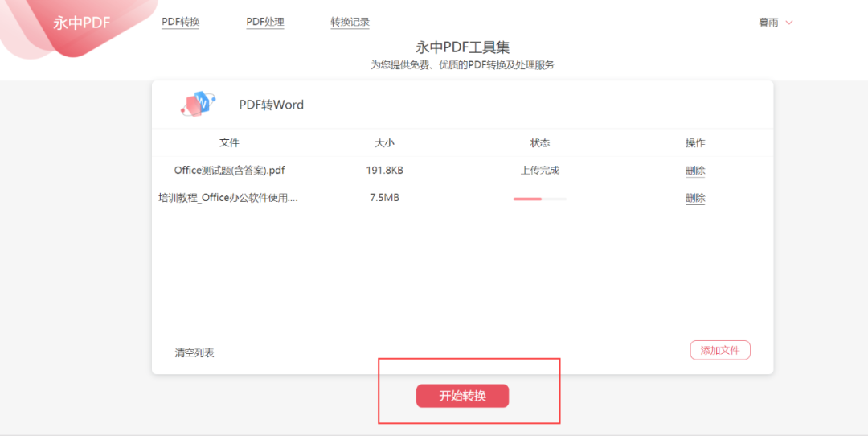Image resolution: width=868 pixels, height=436 pixels.
Task: Go to 转换记录 page
Action: point(350,23)
